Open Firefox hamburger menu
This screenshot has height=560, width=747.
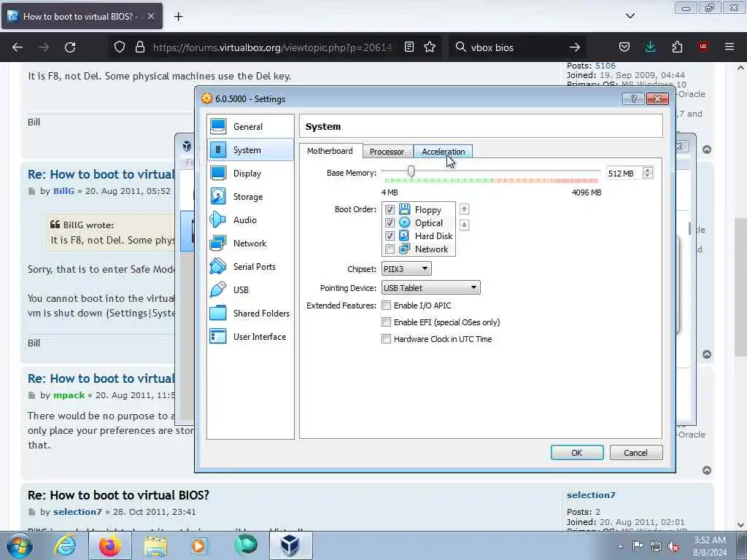(729, 47)
